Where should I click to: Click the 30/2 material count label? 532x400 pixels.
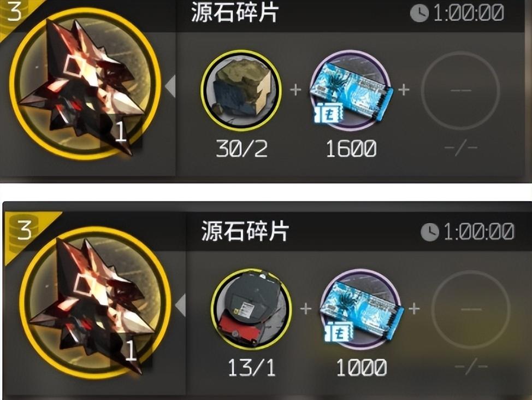point(241,149)
